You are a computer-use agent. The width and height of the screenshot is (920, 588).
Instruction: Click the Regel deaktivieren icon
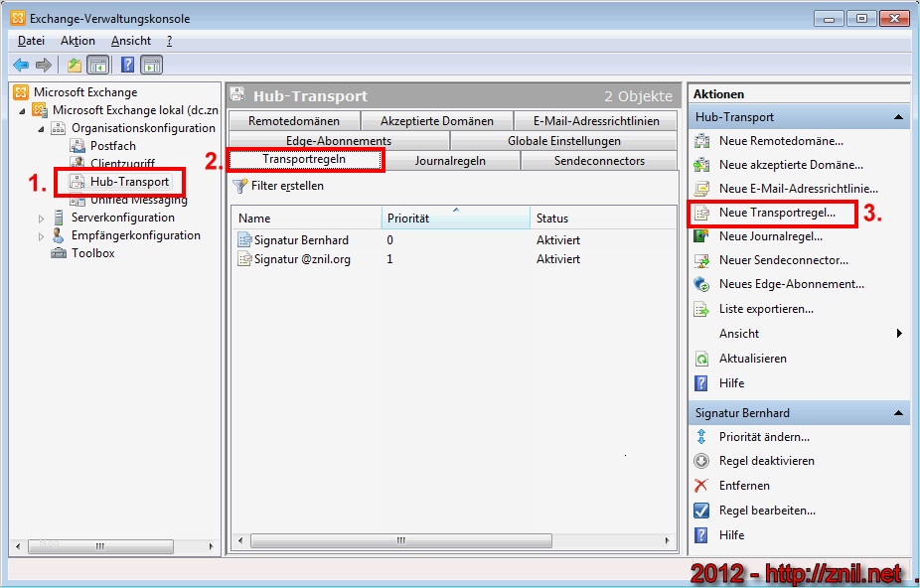[x=701, y=461]
